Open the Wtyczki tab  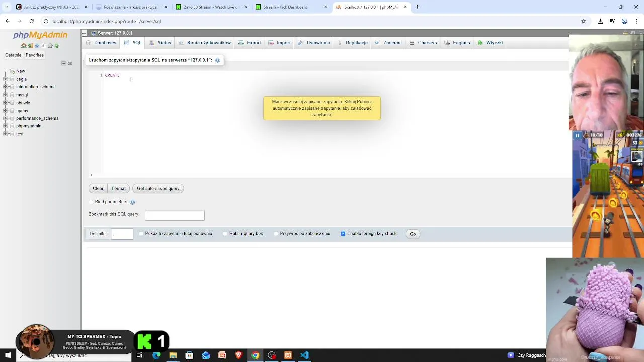[491, 43]
